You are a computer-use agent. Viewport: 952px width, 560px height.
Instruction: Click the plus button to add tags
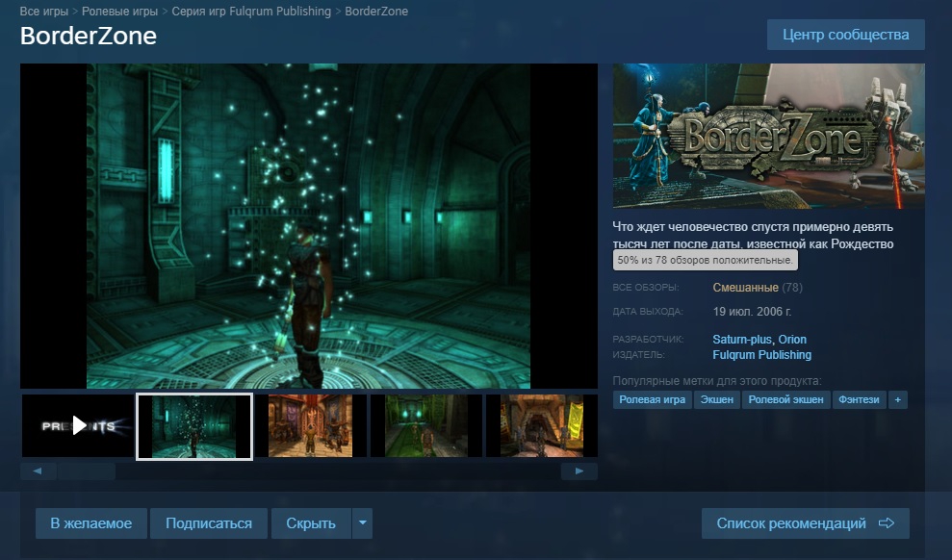[x=897, y=400]
